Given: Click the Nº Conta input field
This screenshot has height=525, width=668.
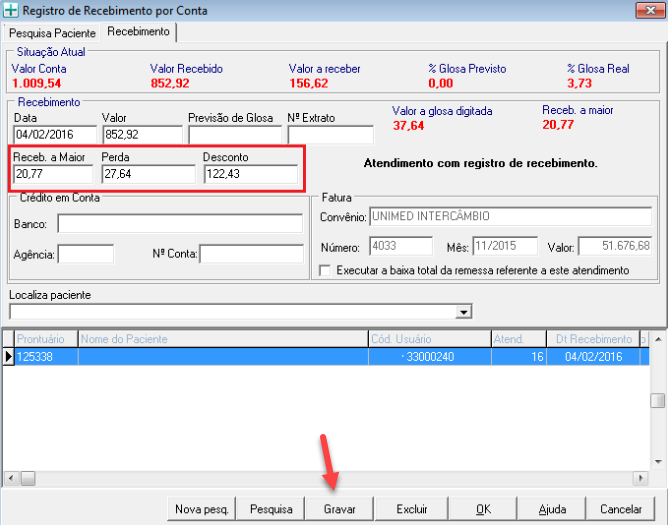Looking at the screenshot, I should pyautogui.click(x=252, y=254).
